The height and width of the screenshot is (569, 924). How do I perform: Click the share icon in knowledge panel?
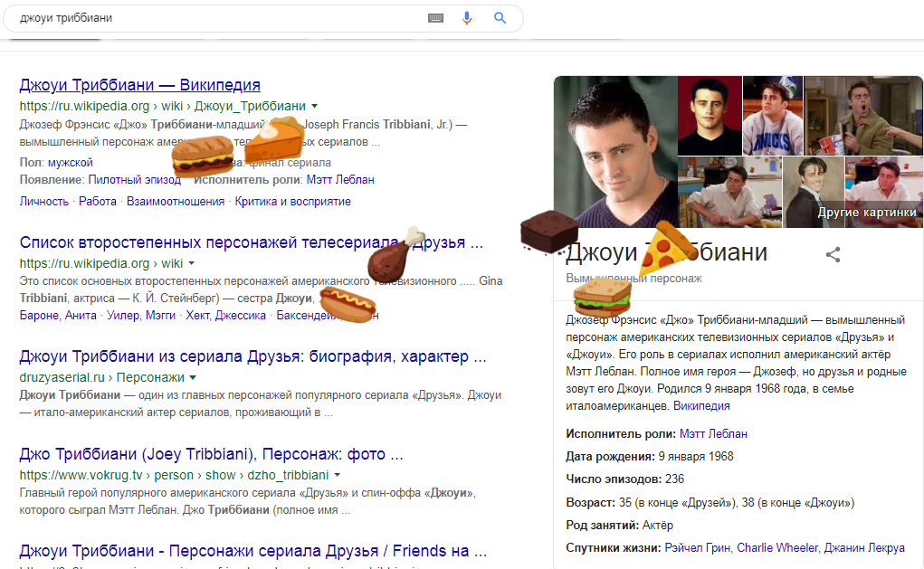point(833,255)
